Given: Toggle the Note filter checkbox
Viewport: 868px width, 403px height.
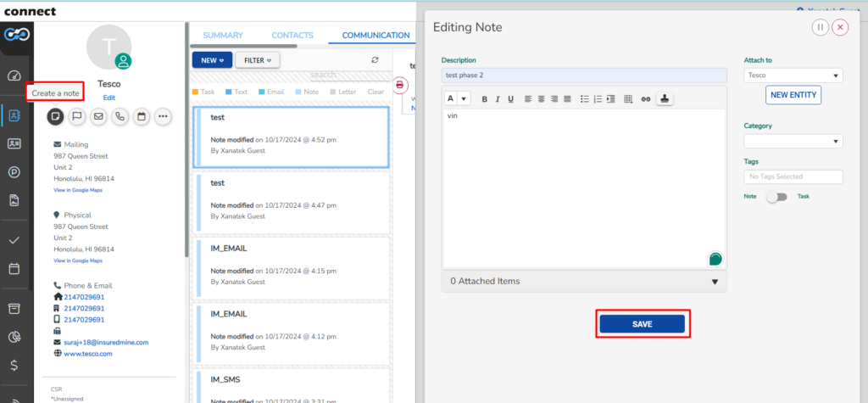Looking at the screenshot, I should [x=298, y=92].
